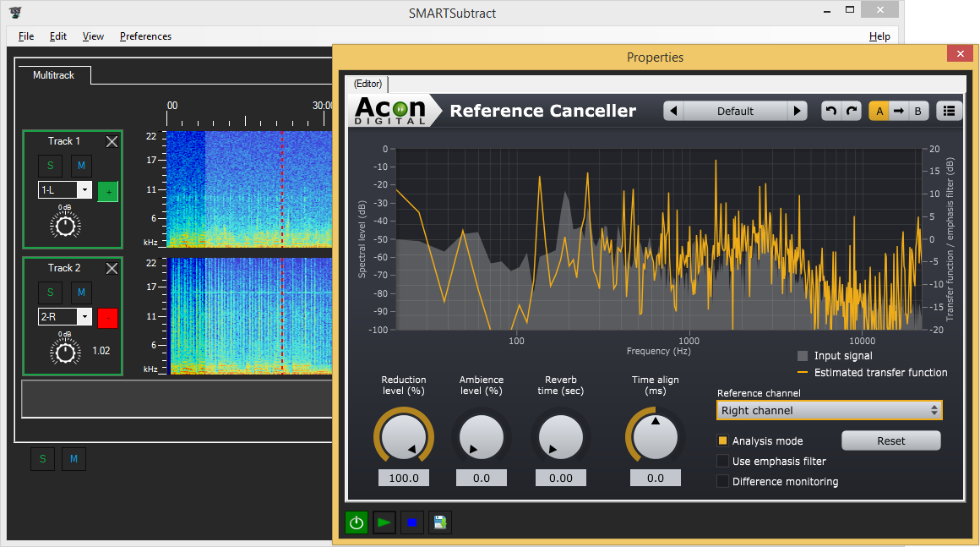Click Track 1 spectrogram display

tap(248, 189)
